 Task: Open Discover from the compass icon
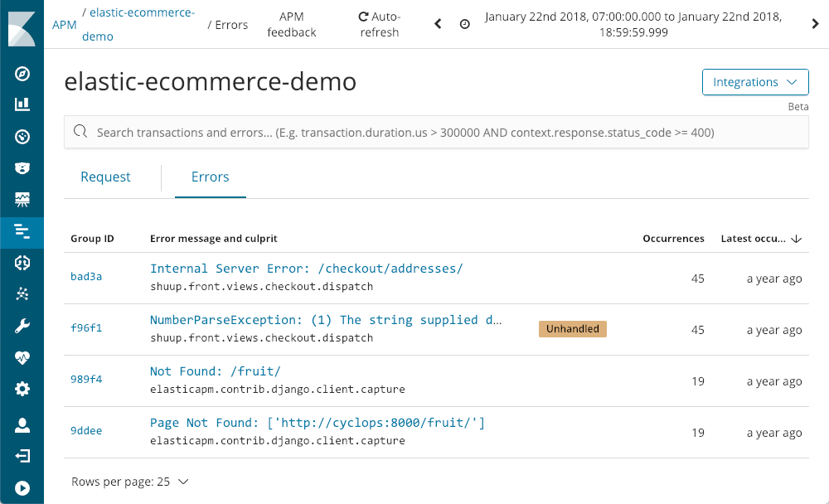click(22, 74)
